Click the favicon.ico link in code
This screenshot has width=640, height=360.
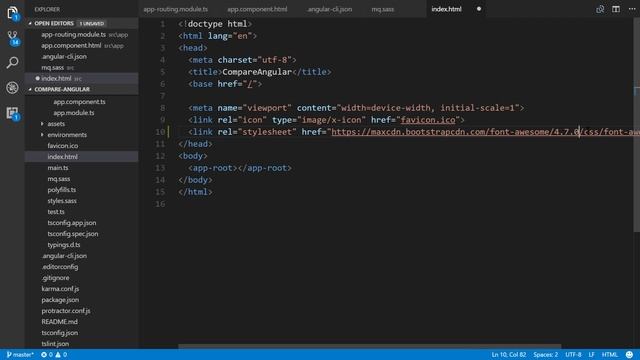click(428, 120)
